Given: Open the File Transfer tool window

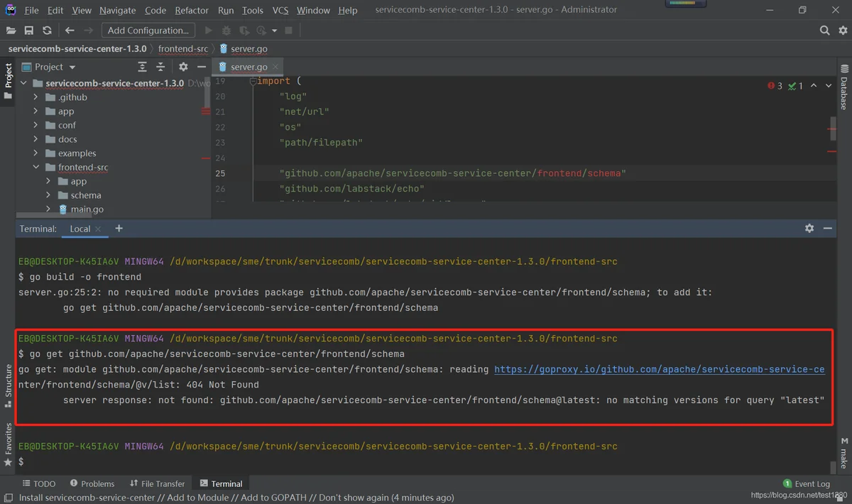Looking at the screenshot, I should [158, 483].
